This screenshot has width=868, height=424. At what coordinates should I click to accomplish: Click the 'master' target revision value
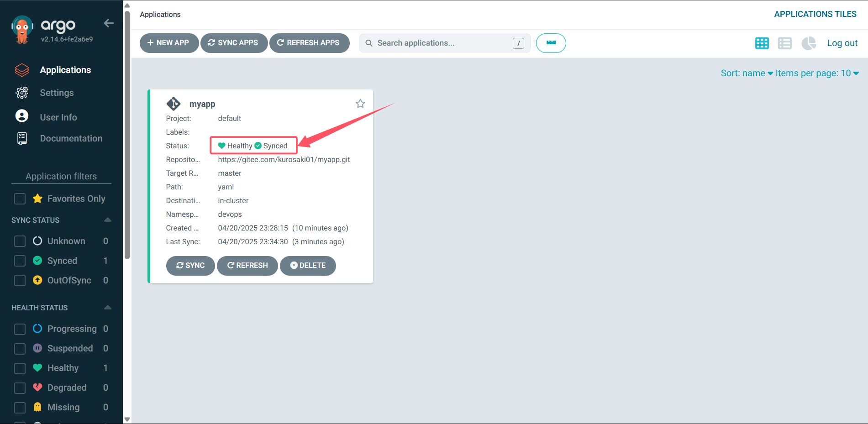click(x=230, y=173)
